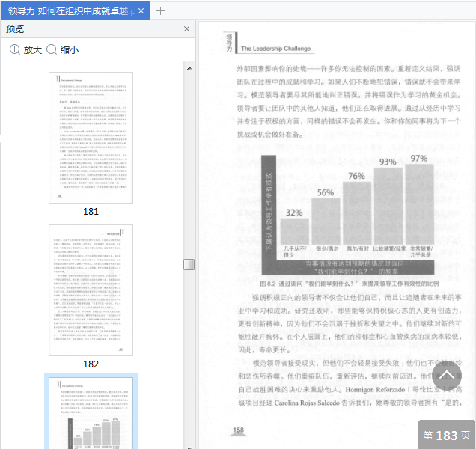Click the 放大 text label

[33, 50]
